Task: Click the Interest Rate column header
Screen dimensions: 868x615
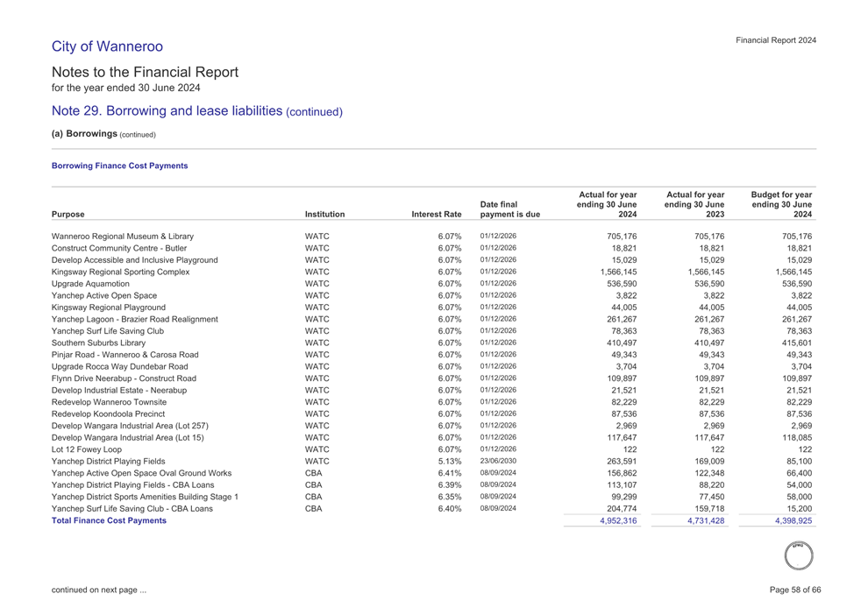Action: [x=437, y=214]
